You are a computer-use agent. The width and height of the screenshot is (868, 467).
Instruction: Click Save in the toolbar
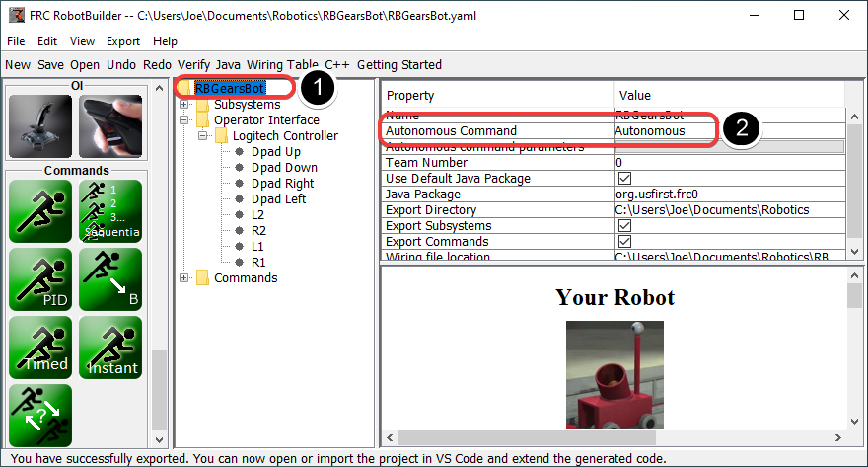(51, 65)
